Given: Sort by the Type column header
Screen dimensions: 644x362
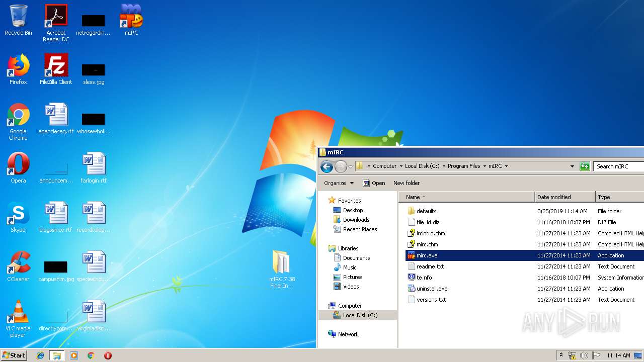Looking at the screenshot, I should pos(619,197).
